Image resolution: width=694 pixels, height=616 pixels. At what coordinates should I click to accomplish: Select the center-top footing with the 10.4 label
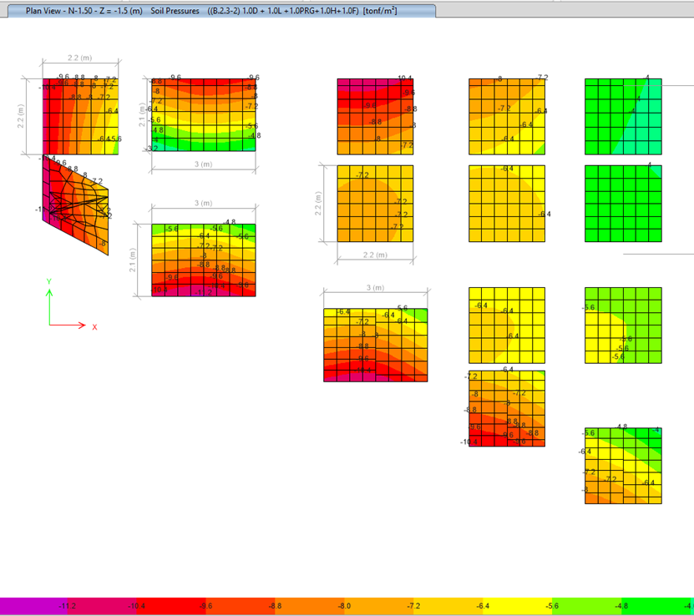tap(375, 116)
